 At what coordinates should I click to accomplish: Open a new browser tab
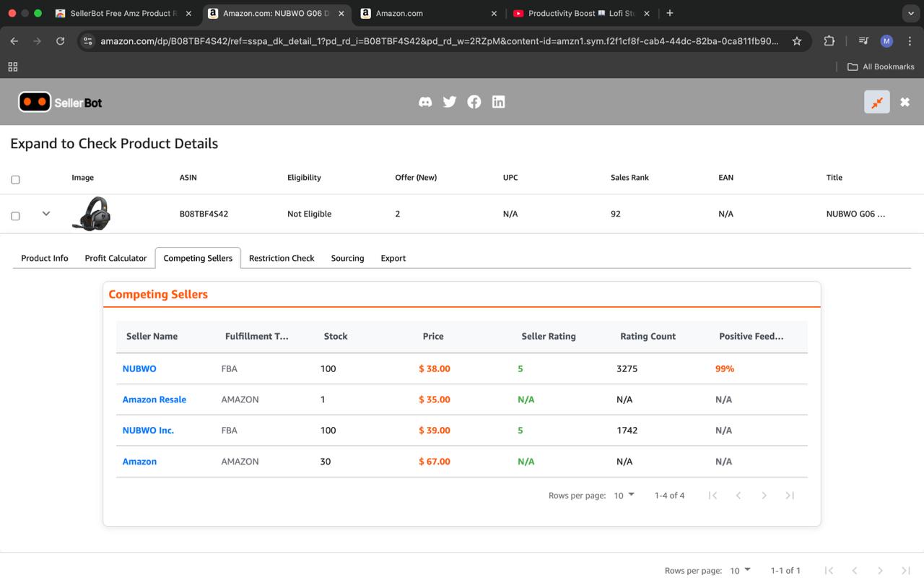tap(670, 13)
